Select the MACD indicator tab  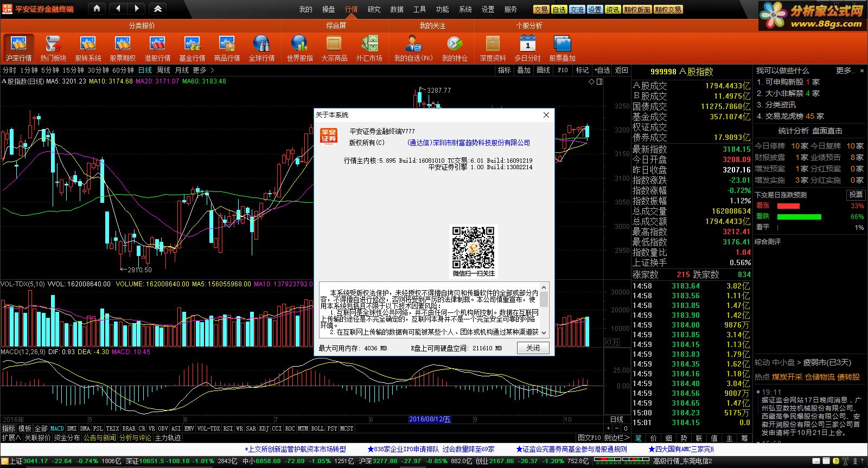click(57, 428)
